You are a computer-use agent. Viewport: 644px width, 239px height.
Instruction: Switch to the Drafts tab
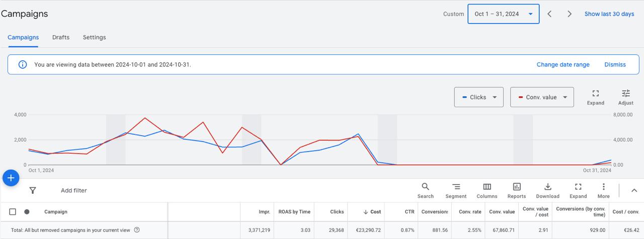(61, 37)
